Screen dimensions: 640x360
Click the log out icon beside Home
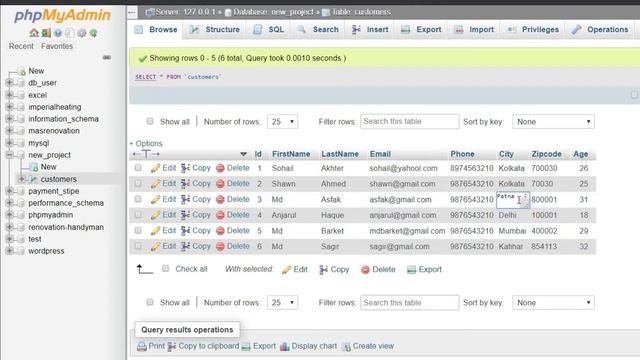click(x=46, y=33)
